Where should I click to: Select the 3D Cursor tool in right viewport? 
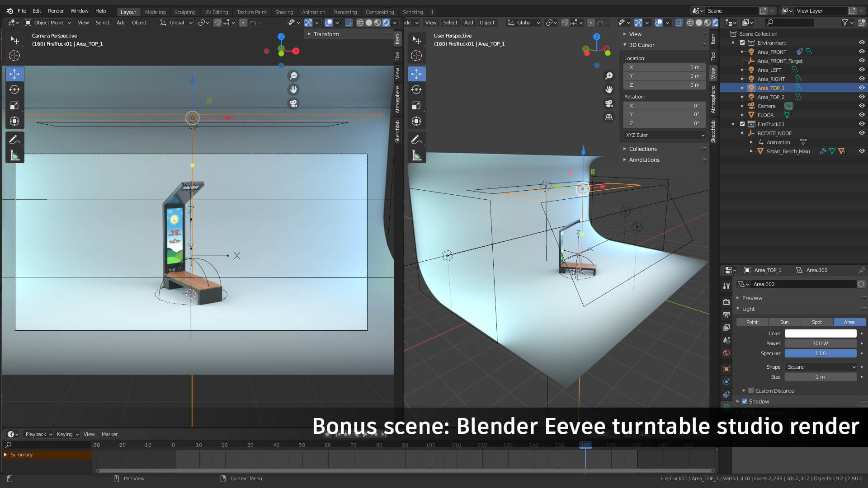tap(416, 56)
